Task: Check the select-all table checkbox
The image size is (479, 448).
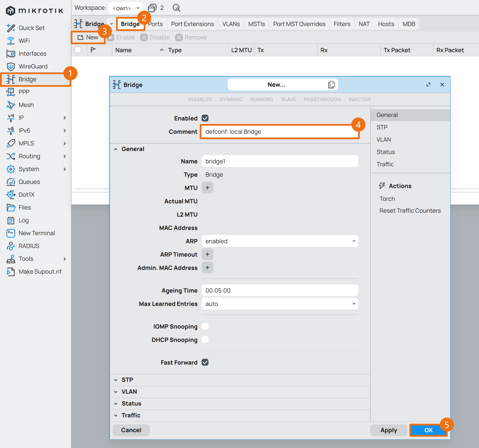Action: pyautogui.click(x=78, y=50)
